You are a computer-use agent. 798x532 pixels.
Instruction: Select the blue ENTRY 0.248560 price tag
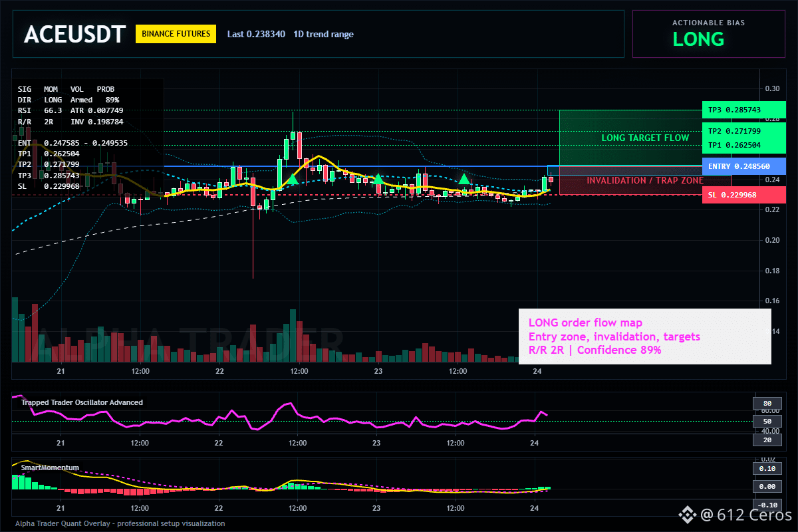(743, 166)
